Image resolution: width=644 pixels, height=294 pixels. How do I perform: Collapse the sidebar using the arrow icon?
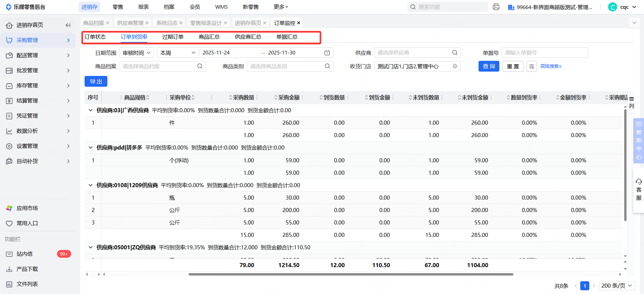coord(68,25)
